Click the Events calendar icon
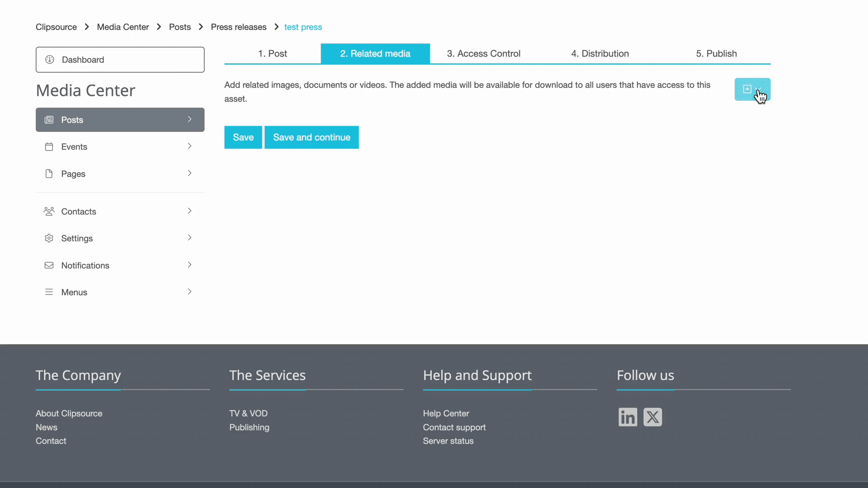This screenshot has height=488, width=868. coord(49,147)
